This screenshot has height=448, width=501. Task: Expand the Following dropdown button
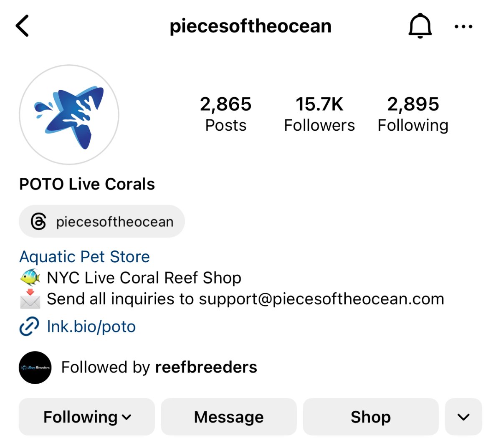(x=87, y=417)
